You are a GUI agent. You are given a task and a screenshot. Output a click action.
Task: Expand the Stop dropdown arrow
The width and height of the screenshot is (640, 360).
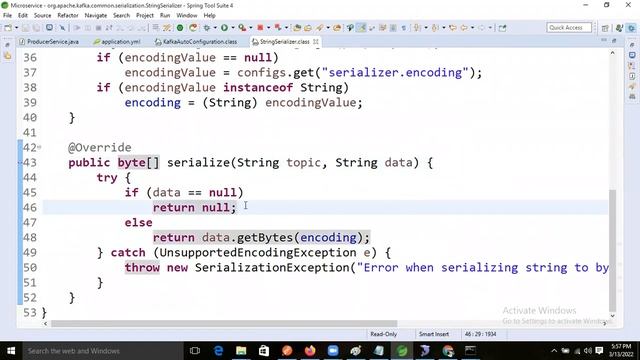pos(269,28)
